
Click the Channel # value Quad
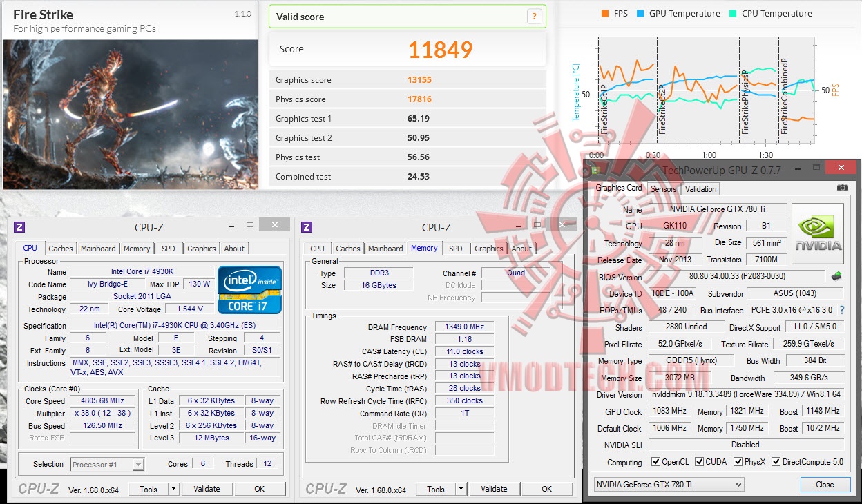[x=516, y=273]
